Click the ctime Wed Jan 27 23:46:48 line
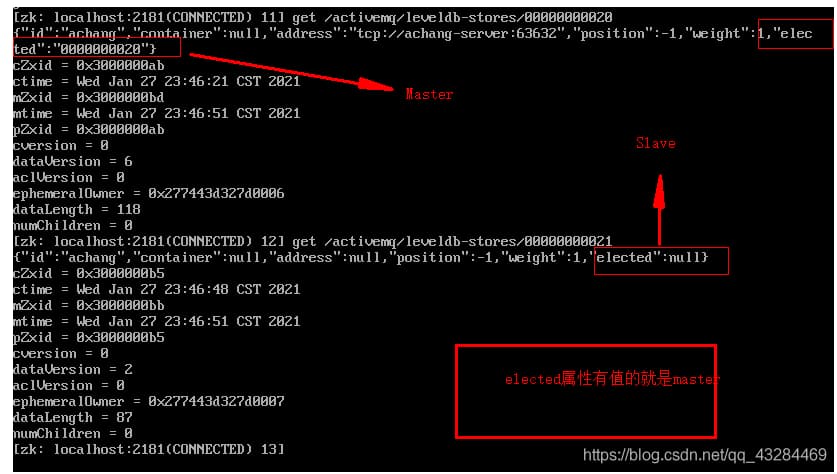The width and height of the screenshot is (837, 474). [157, 289]
